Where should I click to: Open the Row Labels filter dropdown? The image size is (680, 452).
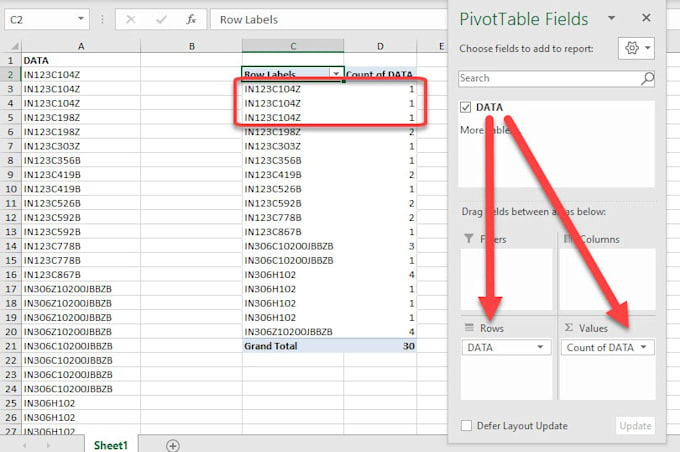pyautogui.click(x=336, y=74)
